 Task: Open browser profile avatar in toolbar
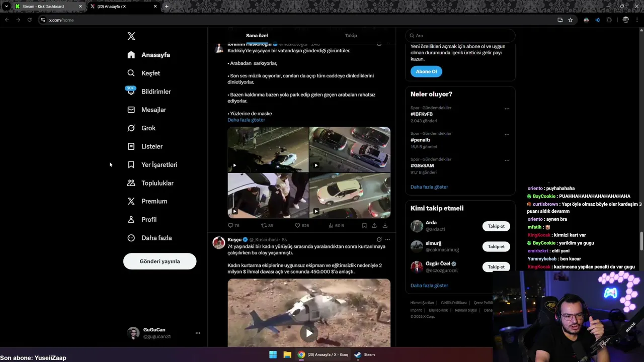click(626, 20)
